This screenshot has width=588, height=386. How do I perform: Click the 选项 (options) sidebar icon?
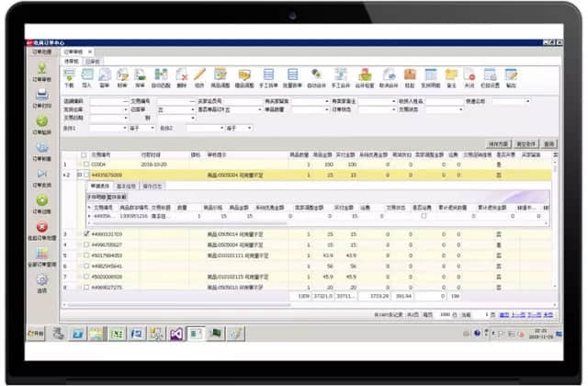coord(42,281)
